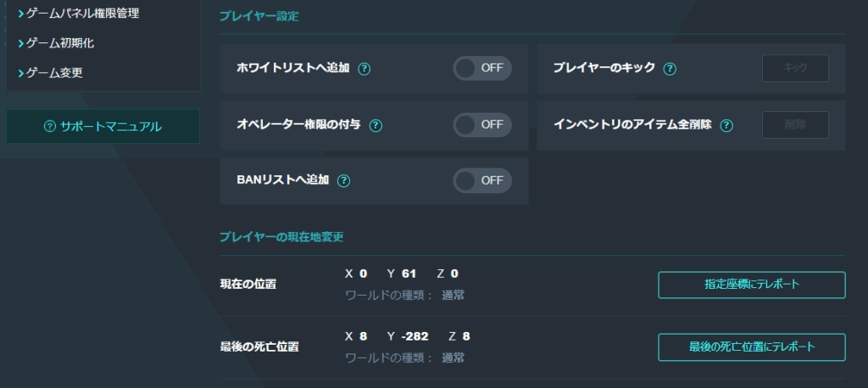This screenshot has width=868, height=388.
Task: Expand the ゲームパネル権限管理 chevron
Action: [x=21, y=14]
